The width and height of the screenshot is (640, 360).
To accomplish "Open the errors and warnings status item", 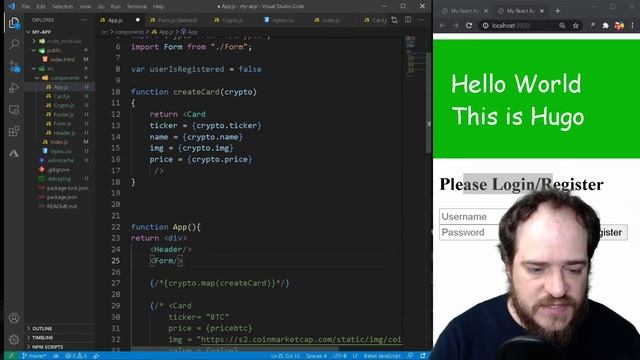I will (76, 356).
